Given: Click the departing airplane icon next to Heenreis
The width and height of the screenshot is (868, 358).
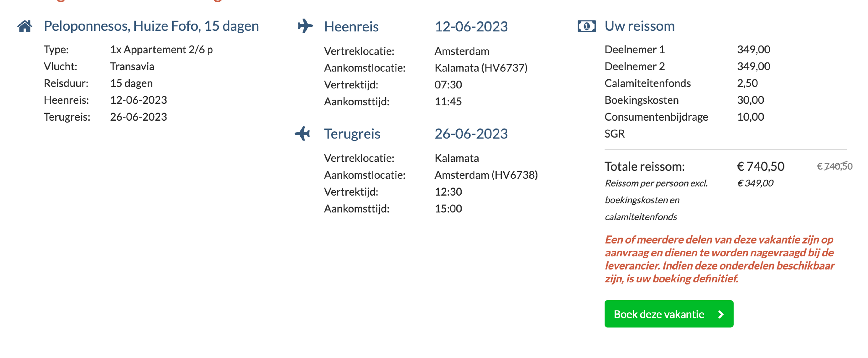Looking at the screenshot, I should (x=305, y=26).
